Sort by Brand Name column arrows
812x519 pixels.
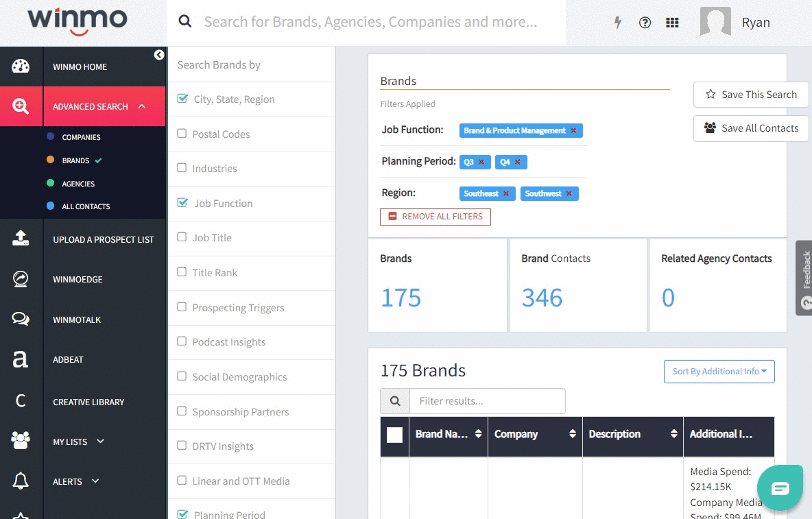point(479,434)
